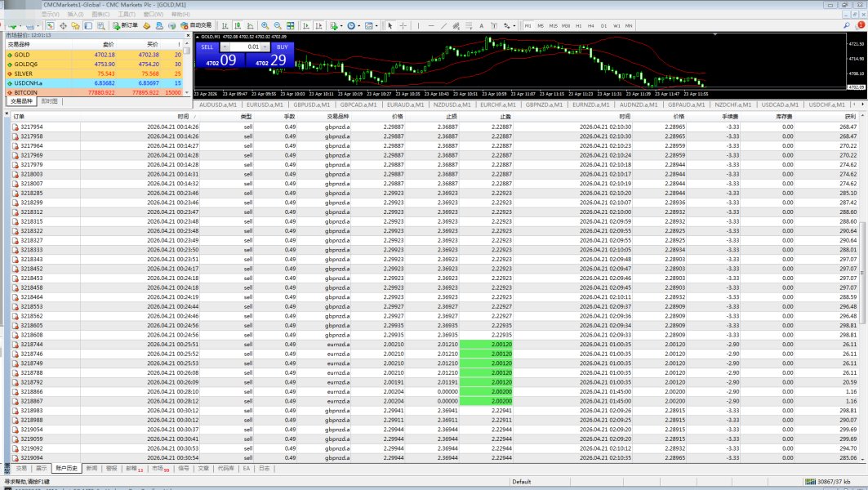Tile chart windows icon
This screenshot has height=490, width=868.
click(290, 25)
